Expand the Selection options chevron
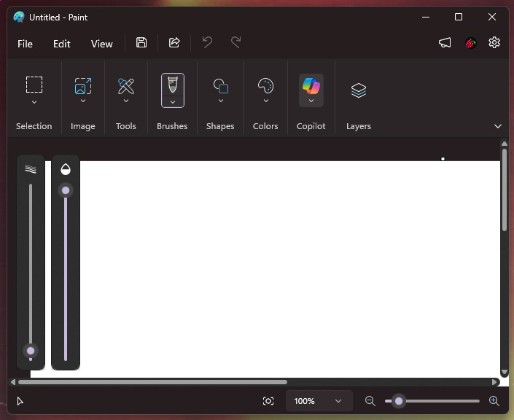Screen dimensions: 514x420 34,102
